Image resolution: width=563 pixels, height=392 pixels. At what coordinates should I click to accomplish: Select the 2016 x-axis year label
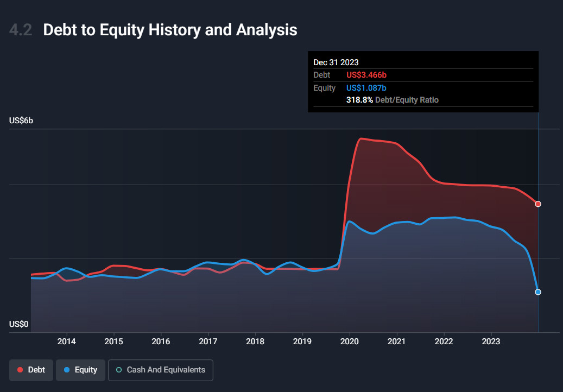161,342
